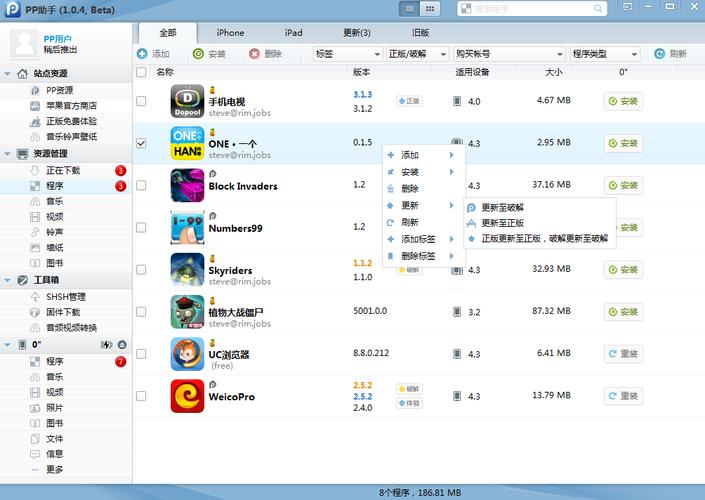Screen dimensions: 705x500
Task: Click the WeicoPro app icon
Action: pos(187,396)
